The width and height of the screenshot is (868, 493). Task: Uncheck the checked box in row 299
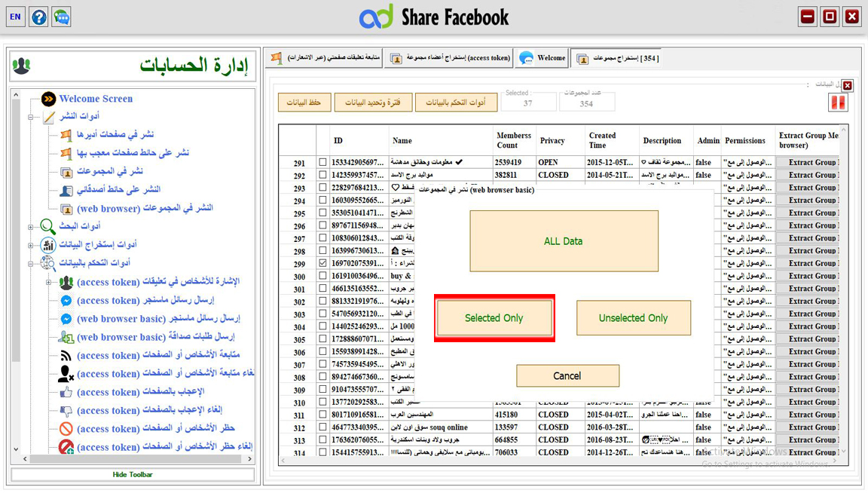(322, 263)
